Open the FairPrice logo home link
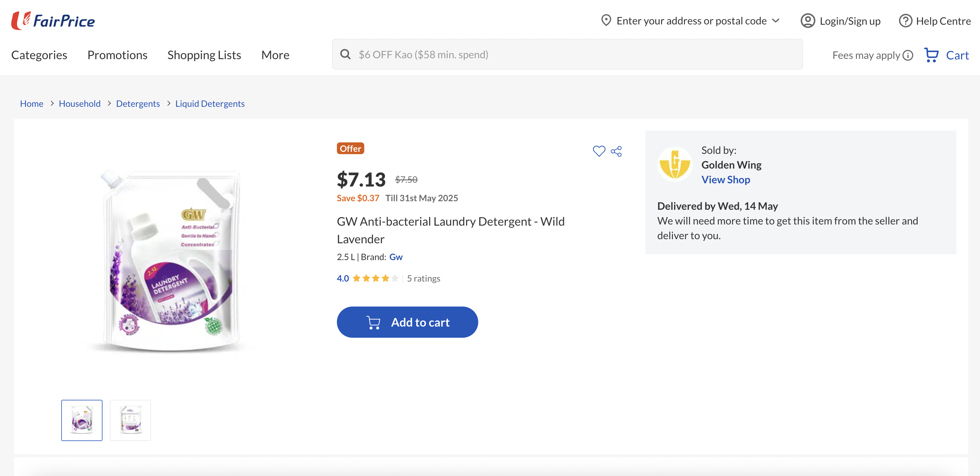This screenshot has width=980, height=476. pos(53,21)
